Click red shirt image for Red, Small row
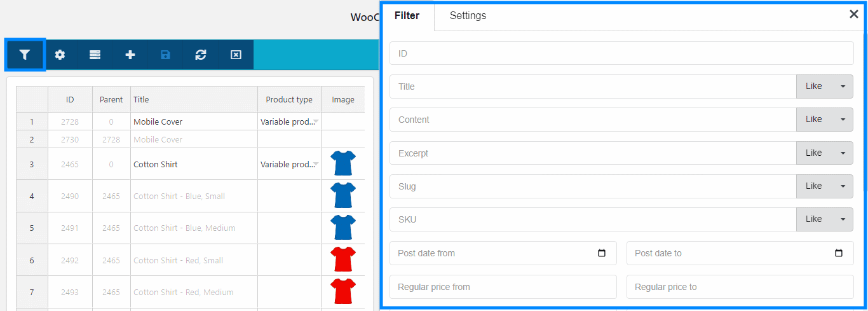 pyautogui.click(x=343, y=259)
